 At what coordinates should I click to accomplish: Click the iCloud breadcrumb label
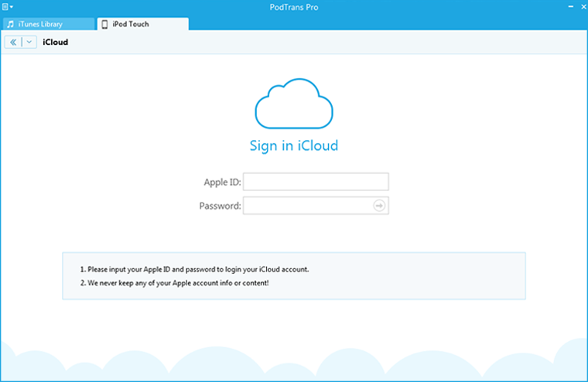(56, 42)
